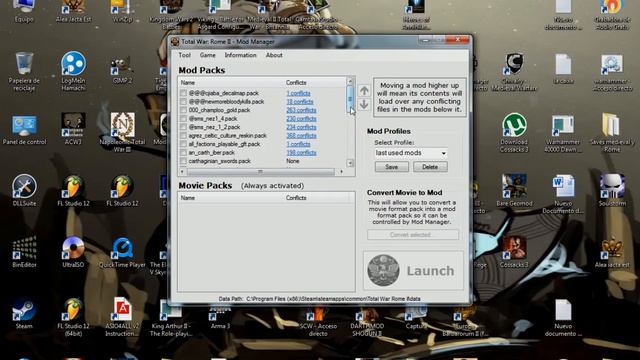This screenshot has width=640, height=360.
Task: Enable the @@@cjaba_decalmap.pack mod checkbox
Action: coord(183,93)
